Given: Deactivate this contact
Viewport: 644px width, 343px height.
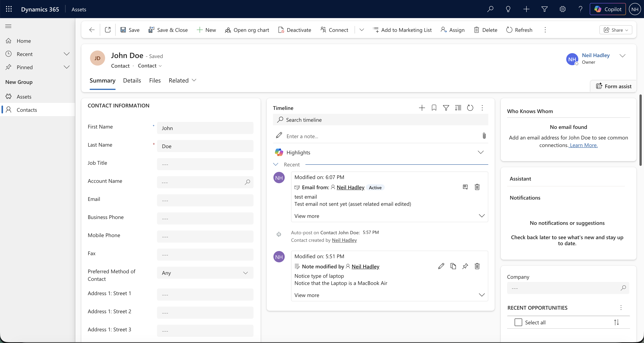Looking at the screenshot, I should pyautogui.click(x=295, y=30).
